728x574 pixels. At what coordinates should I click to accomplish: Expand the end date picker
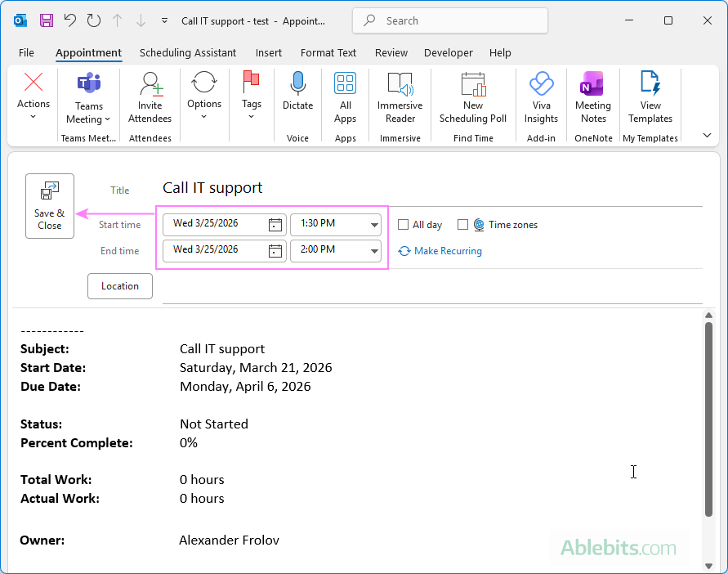(x=274, y=250)
